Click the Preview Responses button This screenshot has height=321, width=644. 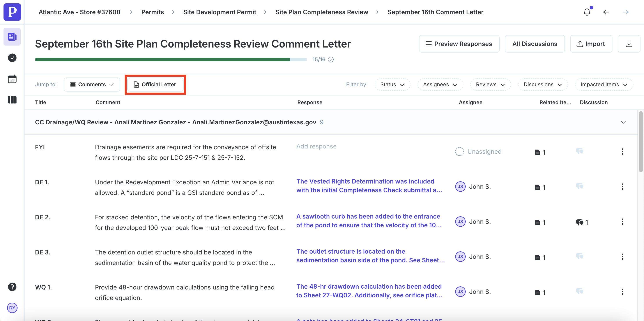click(x=459, y=44)
